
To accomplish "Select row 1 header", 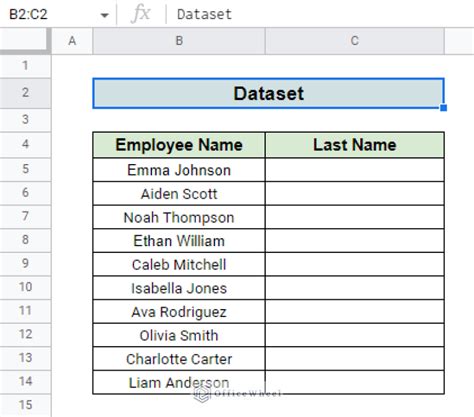I will 25,66.
